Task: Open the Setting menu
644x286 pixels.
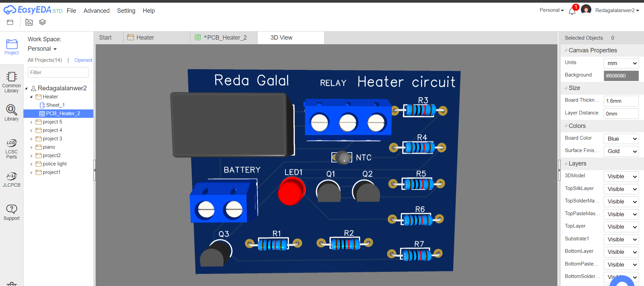Action: click(x=126, y=11)
